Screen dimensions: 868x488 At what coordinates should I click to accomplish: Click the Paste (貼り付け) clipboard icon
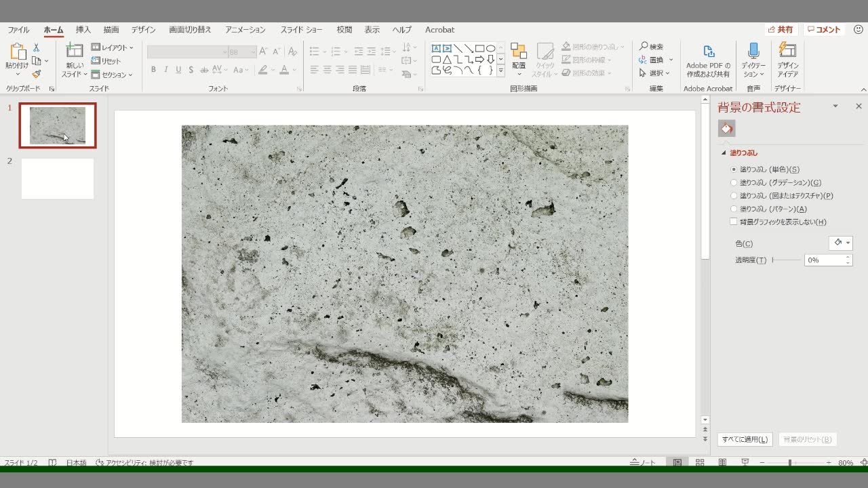17,52
